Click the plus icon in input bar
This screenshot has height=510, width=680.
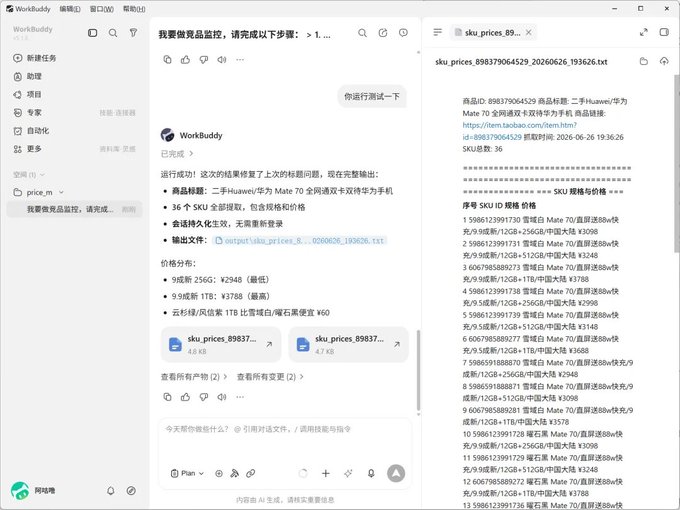pyautogui.click(x=326, y=474)
